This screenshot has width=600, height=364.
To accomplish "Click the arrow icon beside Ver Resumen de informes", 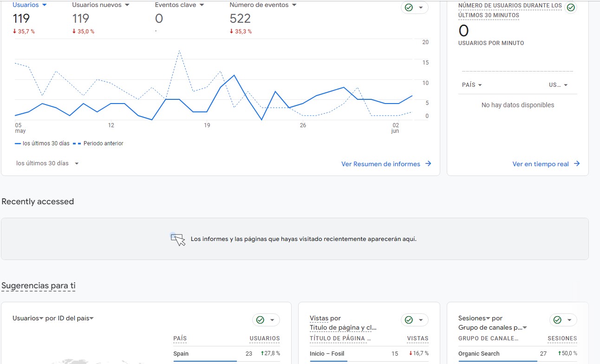I will tap(428, 164).
